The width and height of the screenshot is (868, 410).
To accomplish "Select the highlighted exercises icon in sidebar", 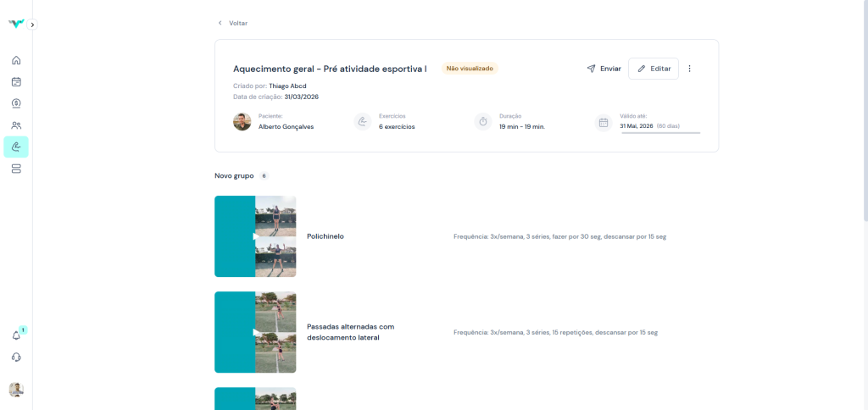I will [16, 147].
